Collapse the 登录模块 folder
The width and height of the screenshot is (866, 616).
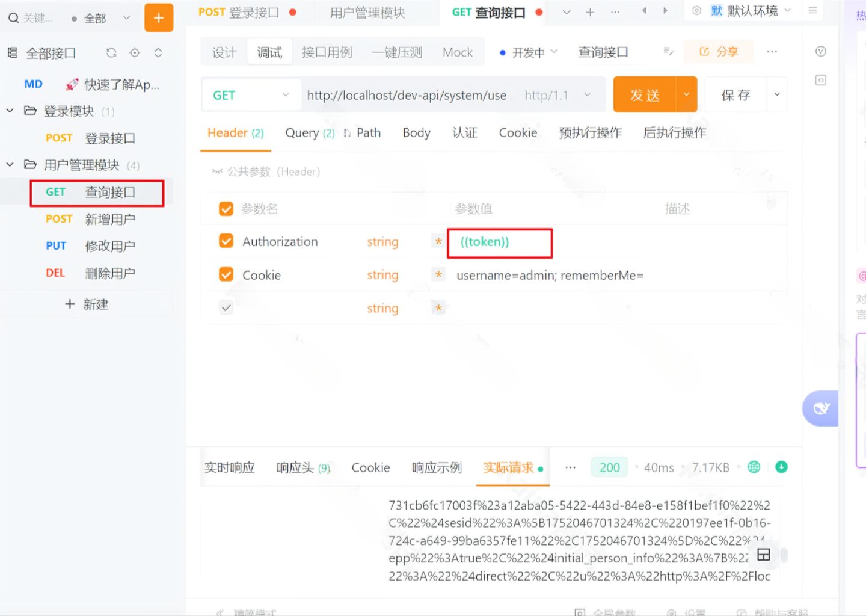[x=10, y=111]
